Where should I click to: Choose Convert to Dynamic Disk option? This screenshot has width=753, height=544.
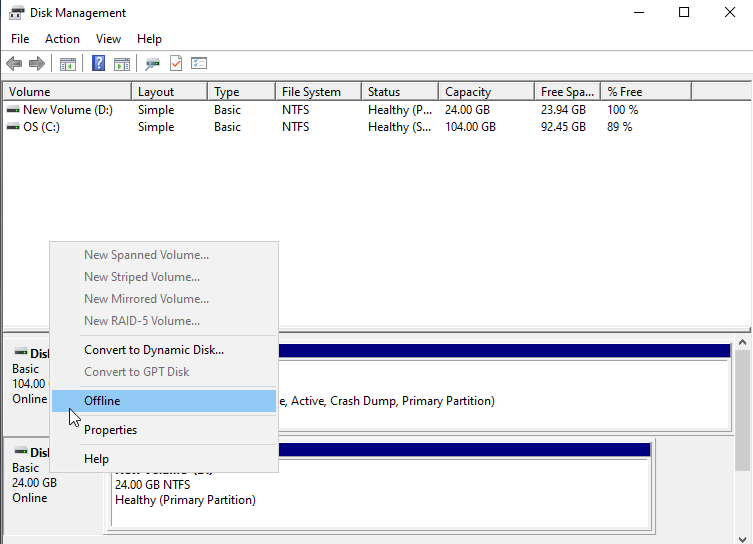(x=154, y=350)
